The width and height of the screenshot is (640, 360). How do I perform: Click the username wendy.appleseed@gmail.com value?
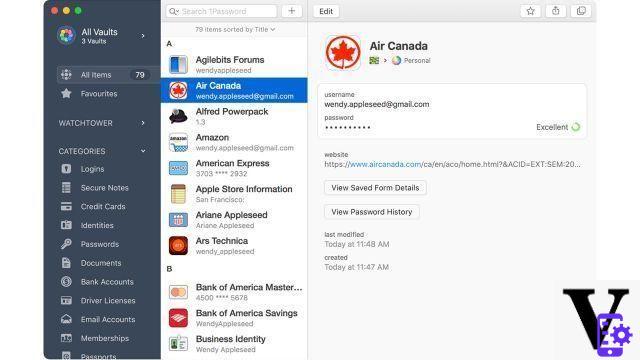377,104
